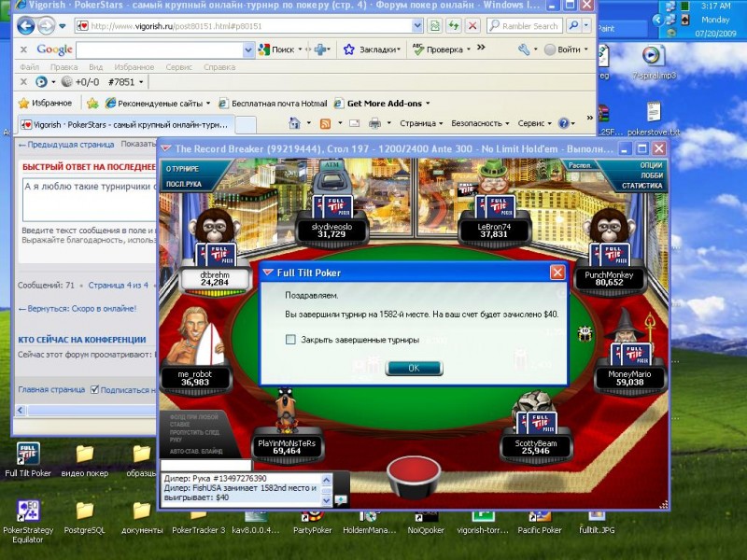Click the RSS feeds icon
Screen dimensions: 747x560
[325, 124]
